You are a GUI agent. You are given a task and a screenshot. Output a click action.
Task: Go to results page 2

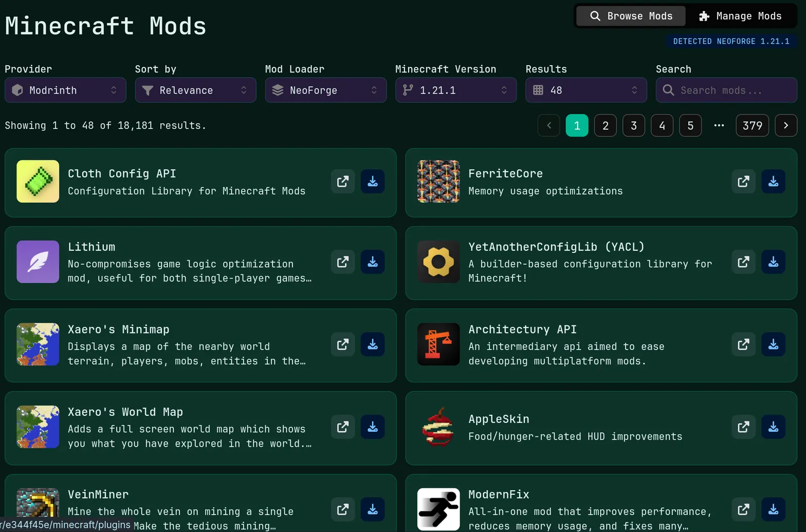(x=606, y=125)
